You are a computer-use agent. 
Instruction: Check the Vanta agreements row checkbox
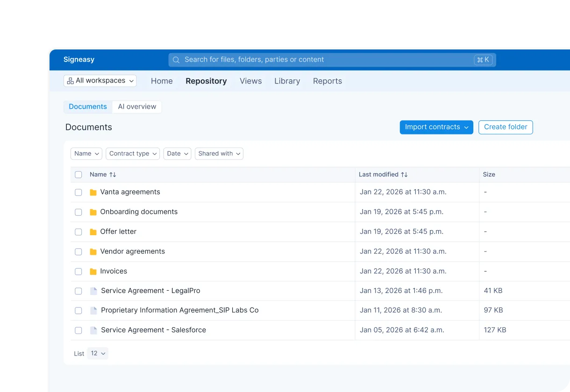coord(78,192)
